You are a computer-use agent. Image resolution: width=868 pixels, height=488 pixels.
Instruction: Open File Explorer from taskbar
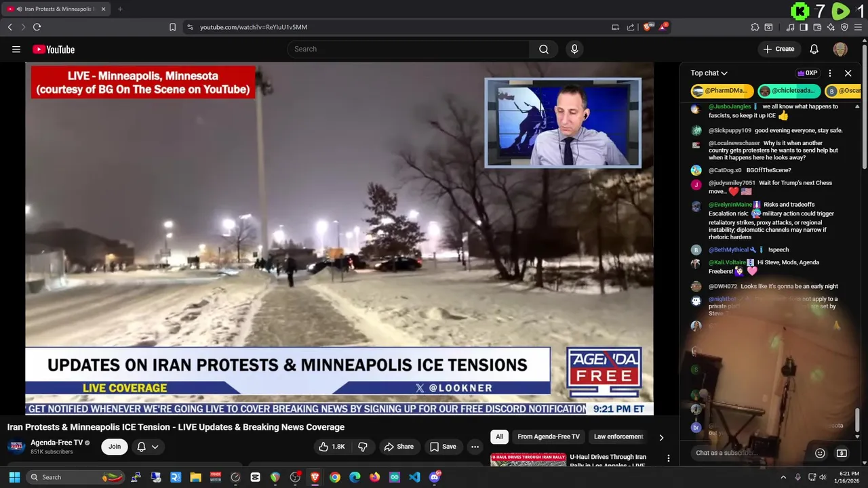point(195,477)
